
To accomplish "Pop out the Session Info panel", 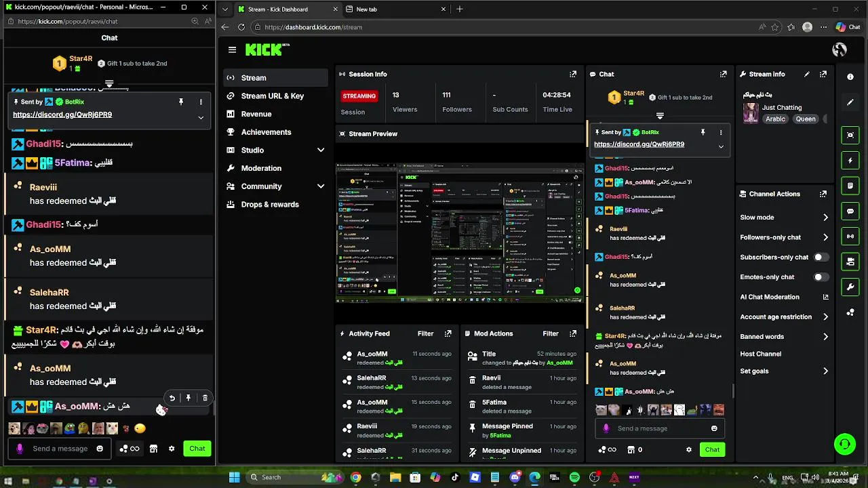I will [573, 74].
